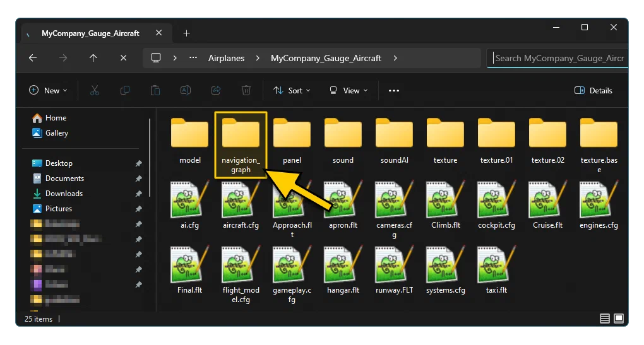
Task: Select the aircraft.cfg file
Action: [241, 205]
